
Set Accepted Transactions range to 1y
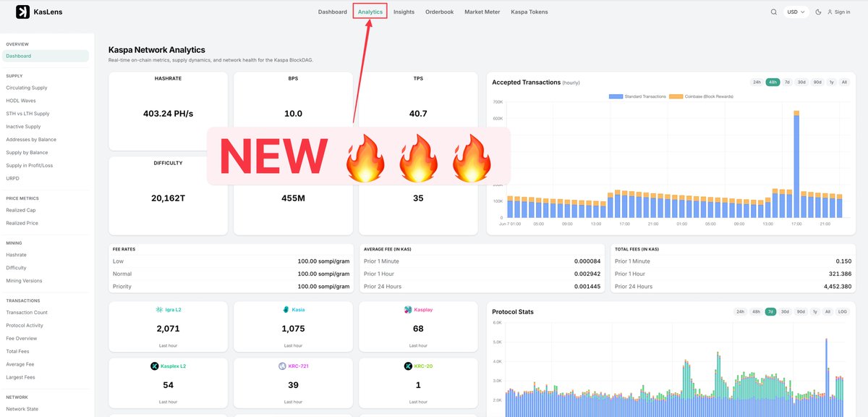(832, 83)
